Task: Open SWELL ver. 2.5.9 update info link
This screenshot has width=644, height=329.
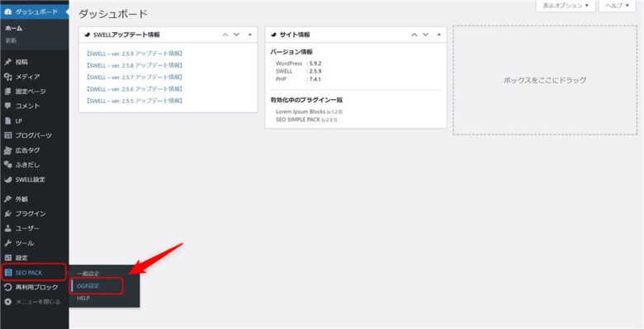Action: [135, 54]
